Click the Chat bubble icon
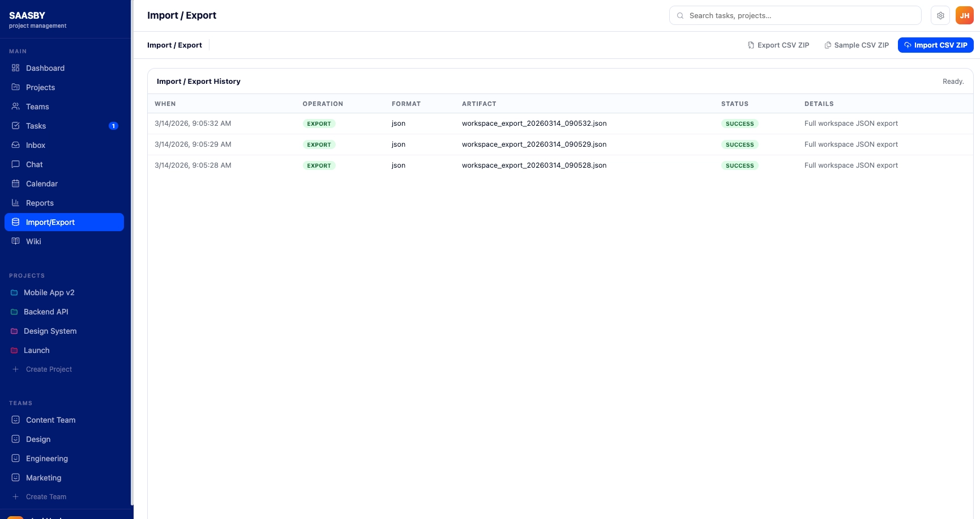 point(16,164)
